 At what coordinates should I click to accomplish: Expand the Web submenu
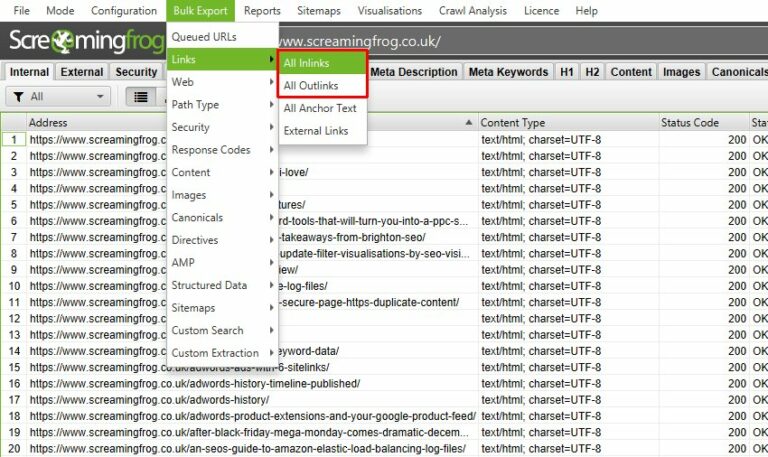[220, 82]
